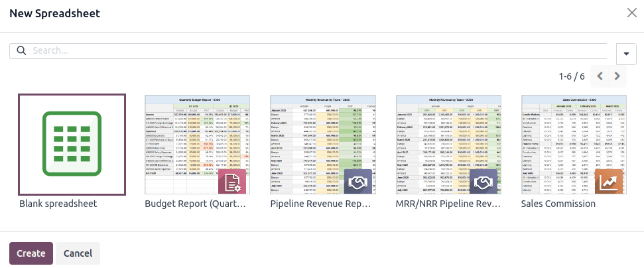Select the Blank spreadsheet green grid icon
The height and width of the screenshot is (268, 644).
coord(71,144)
